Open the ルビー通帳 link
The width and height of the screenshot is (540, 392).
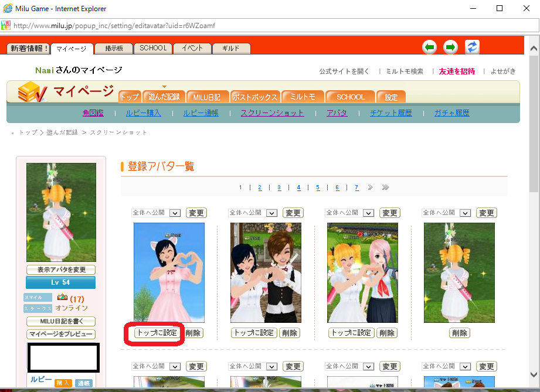point(201,113)
